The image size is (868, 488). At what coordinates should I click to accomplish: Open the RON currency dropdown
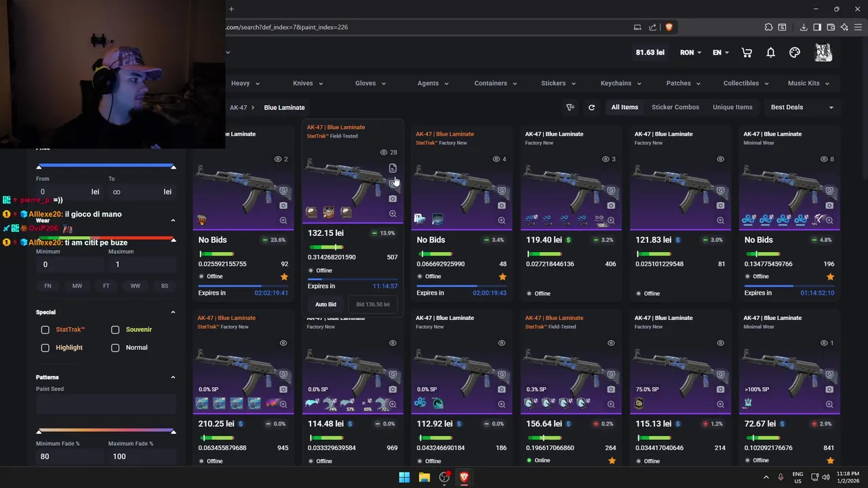tap(691, 53)
